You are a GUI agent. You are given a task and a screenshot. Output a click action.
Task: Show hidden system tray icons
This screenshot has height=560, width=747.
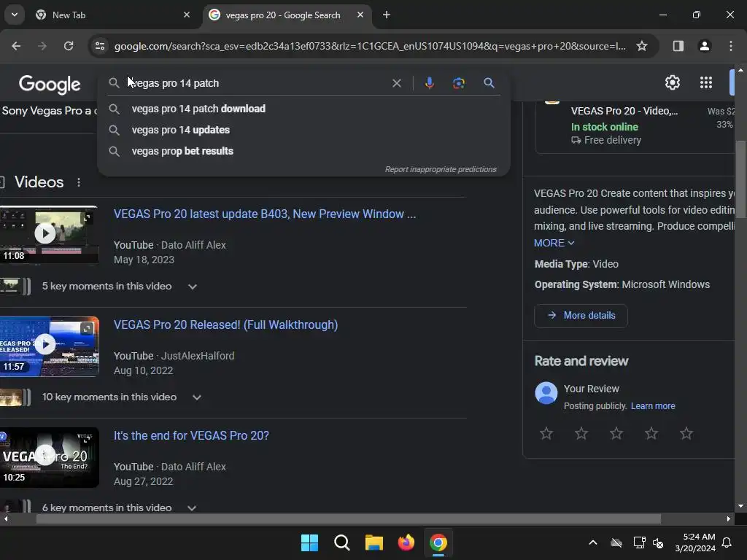[593, 542]
